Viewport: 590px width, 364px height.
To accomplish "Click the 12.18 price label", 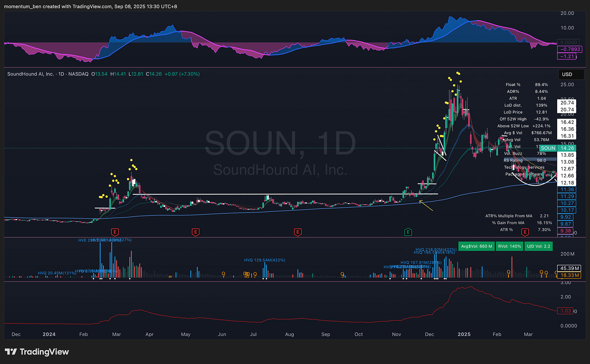I will (567, 183).
